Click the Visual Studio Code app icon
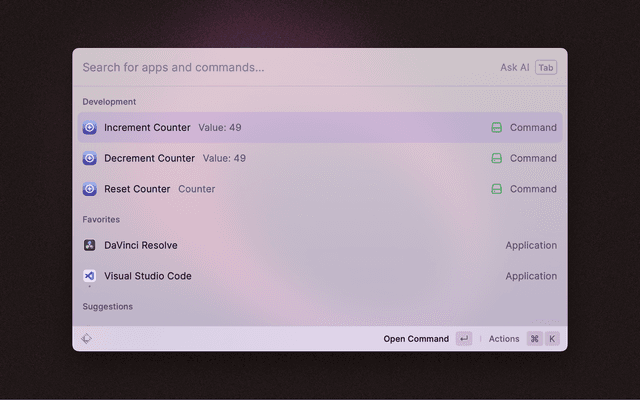Image resolution: width=640 pixels, height=400 pixels. click(90, 276)
